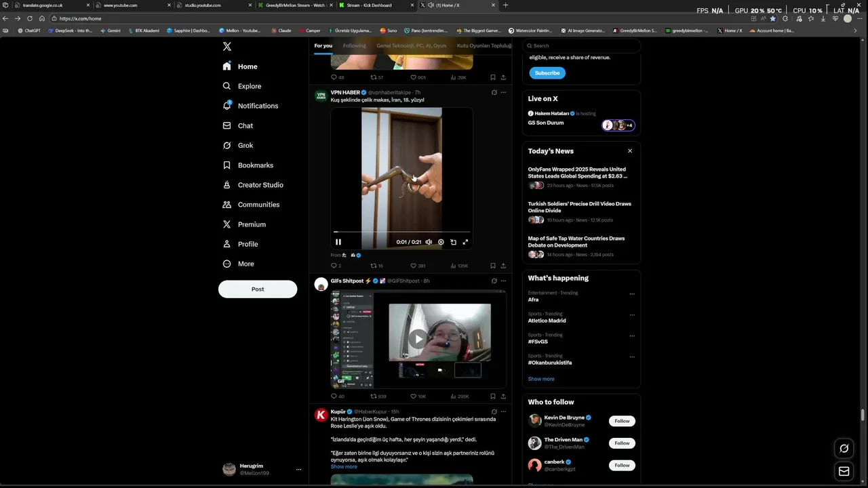
Task: Open the Kupür post more options
Action: [503, 411]
